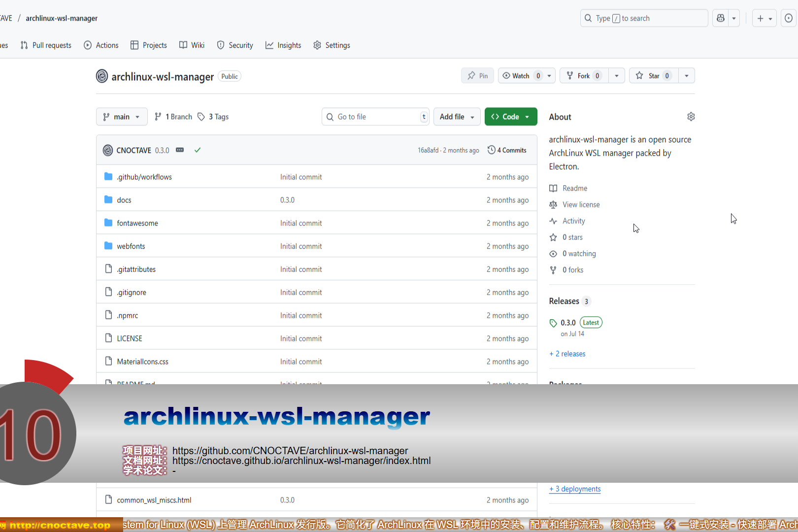798x532 pixels.
Task: Click the About section settings gear icon
Action: point(691,117)
